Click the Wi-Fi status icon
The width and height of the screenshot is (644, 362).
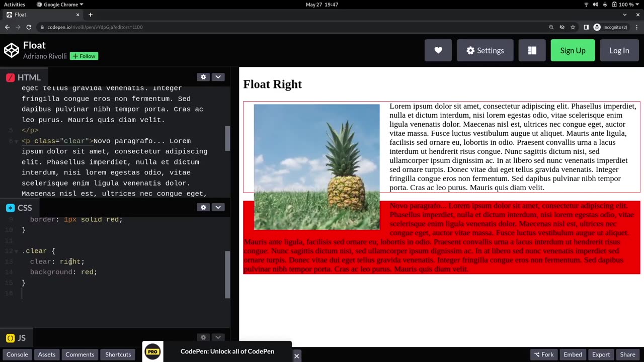click(586, 5)
